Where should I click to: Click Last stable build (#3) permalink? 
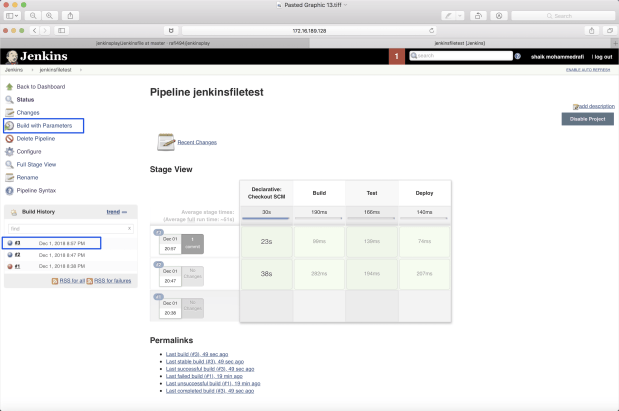204,362
